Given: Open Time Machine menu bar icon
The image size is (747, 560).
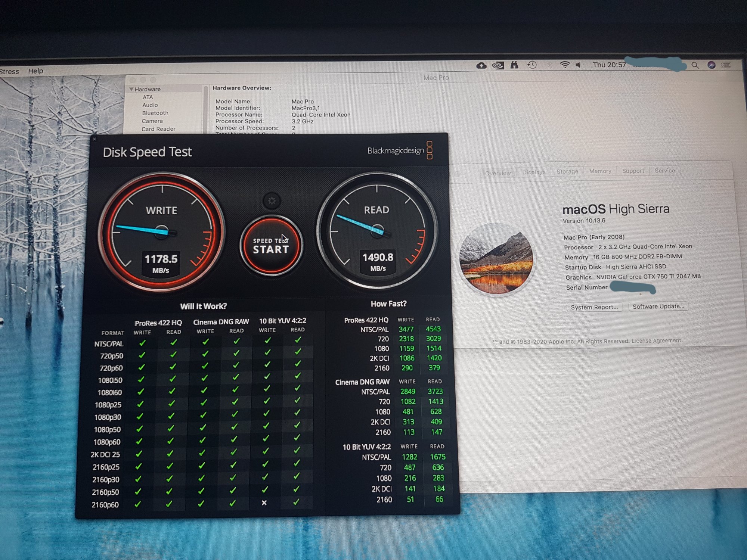Looking at the screenshot, I should (x=532, y=65).
